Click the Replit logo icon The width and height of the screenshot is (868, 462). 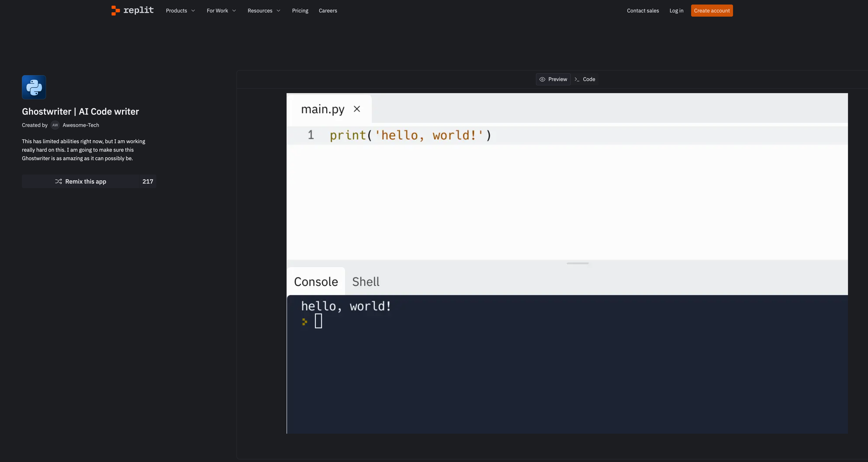pos(116,10)
